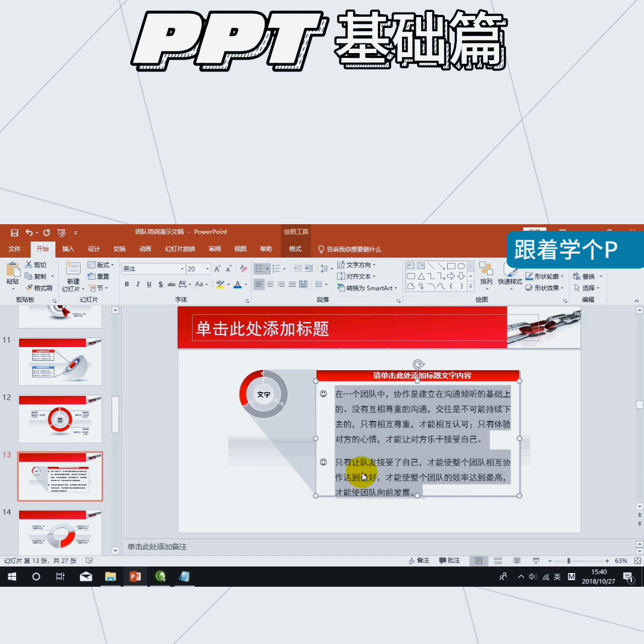Click the Notes (备注) button in status bar
This screenshot has width=644, height=644.
pyautogui.click(x=419, y=561)
